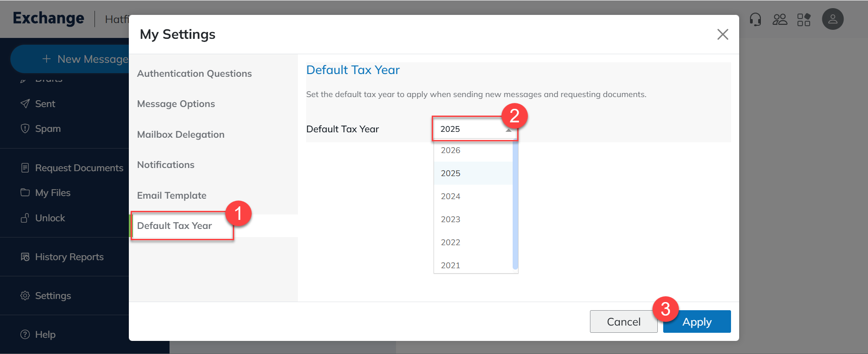Click the Default Tax Year heading

(x=353, y=70)
